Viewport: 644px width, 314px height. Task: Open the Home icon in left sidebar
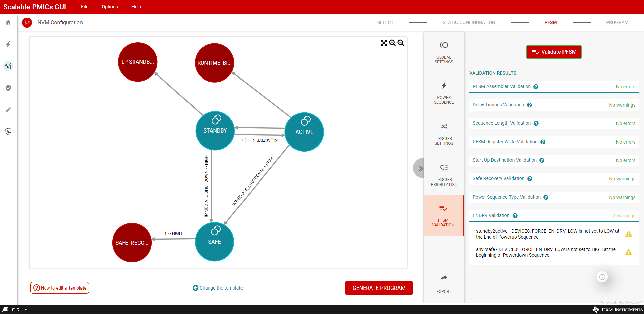pos(8,22)
